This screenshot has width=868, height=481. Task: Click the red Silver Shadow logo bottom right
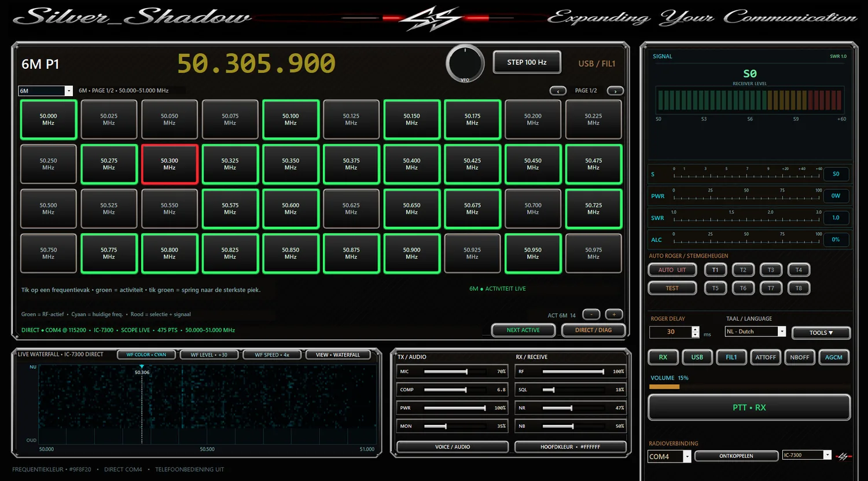(x=844, y=457)
